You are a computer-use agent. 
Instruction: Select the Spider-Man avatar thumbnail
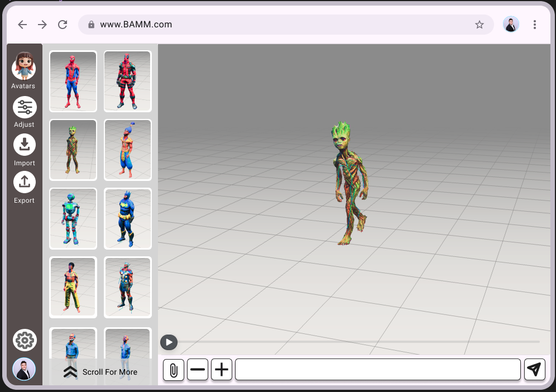[x=73, y=81]
